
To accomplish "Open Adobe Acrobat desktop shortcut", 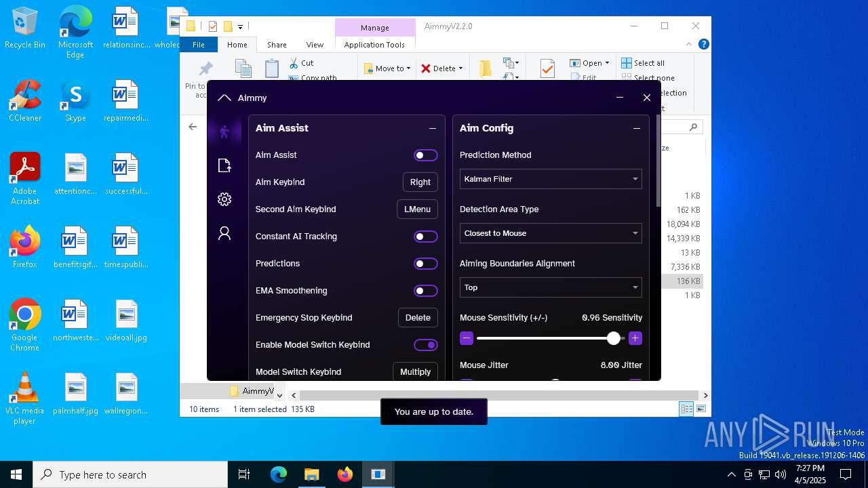I will [x=24, y=179].
